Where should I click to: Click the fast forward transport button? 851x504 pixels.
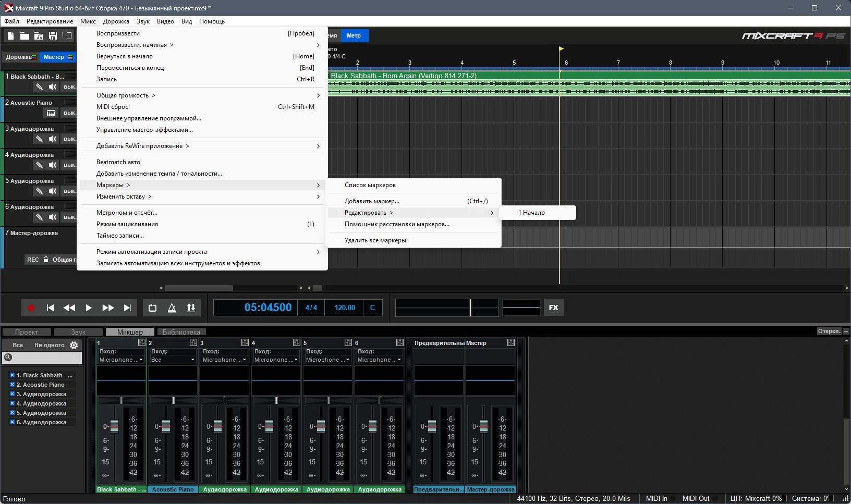(108, 308)
